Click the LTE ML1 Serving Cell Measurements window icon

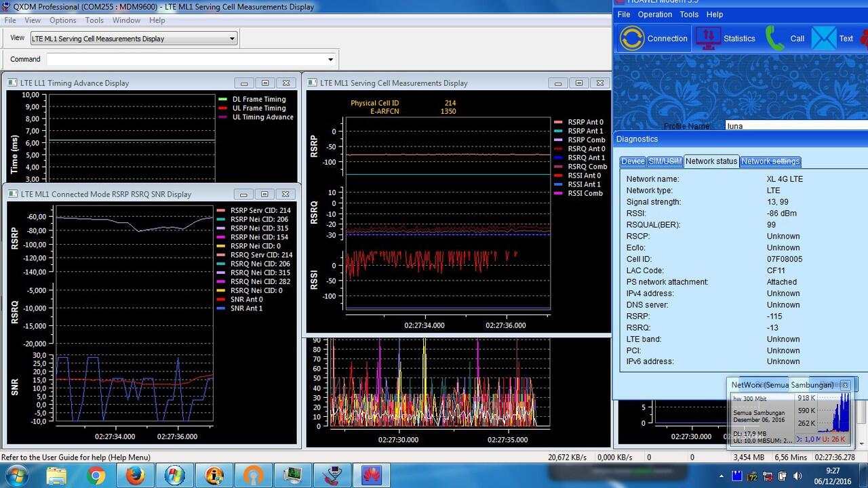(x=313, y=83)
